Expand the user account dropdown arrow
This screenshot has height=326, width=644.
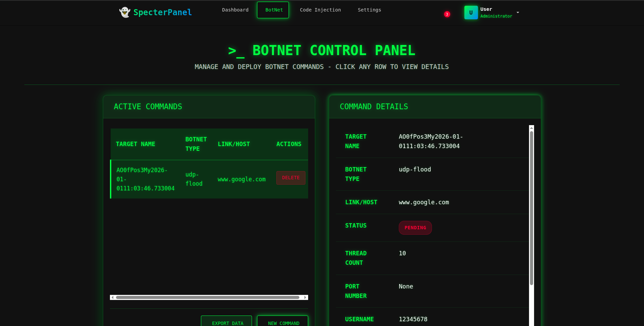click(517, 13)
